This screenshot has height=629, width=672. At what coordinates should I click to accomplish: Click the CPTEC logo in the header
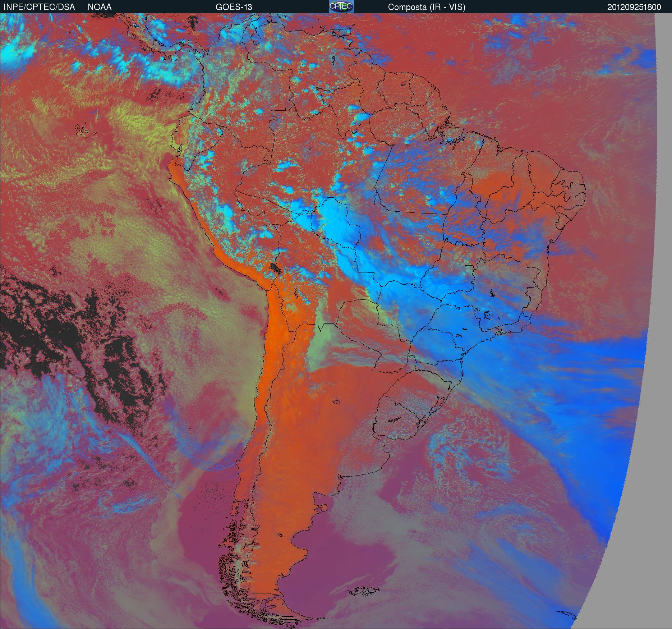point(341,6)
